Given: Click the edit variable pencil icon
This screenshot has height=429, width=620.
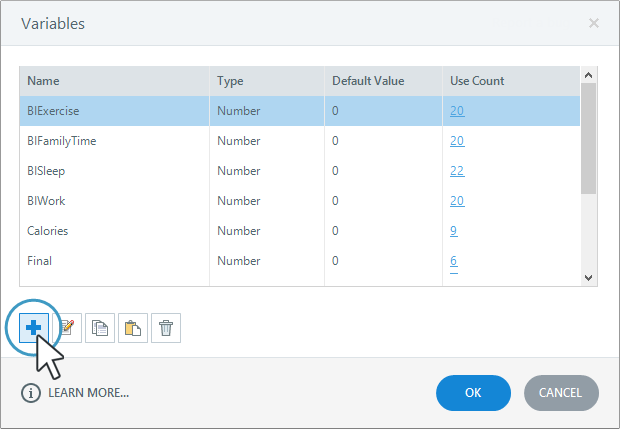Looking at the screenshot, I should click(x=68, y=327).
